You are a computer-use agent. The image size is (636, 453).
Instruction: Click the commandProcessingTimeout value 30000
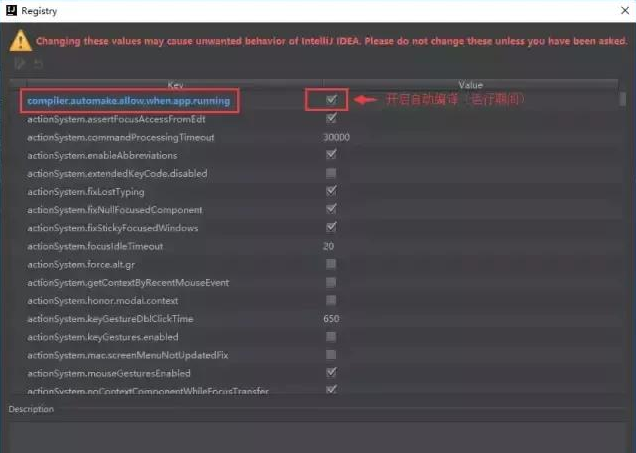tap(336, 137)
